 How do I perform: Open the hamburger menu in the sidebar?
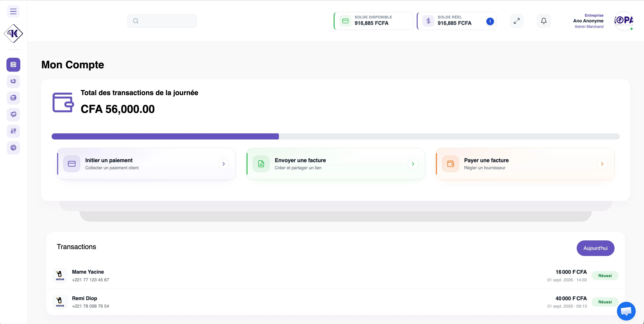pos(13,11)
